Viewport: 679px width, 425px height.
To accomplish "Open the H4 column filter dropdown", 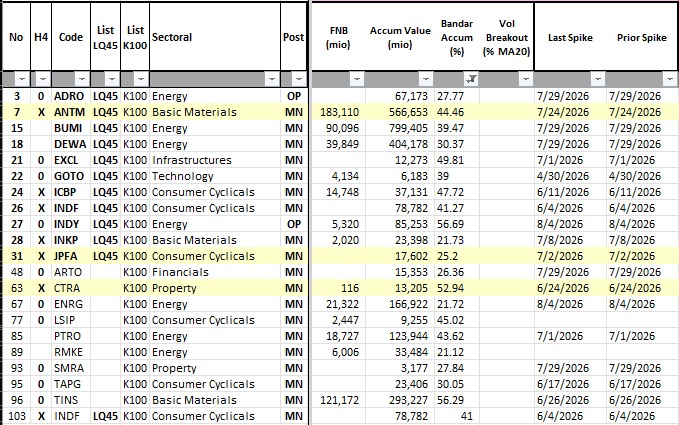I will click(42, 79).
